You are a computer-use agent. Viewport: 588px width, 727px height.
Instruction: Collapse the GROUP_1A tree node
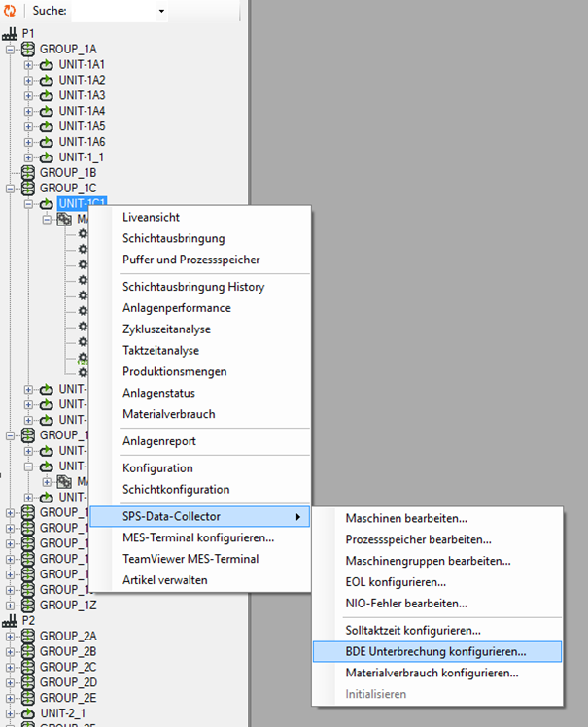(x=11, y=49)
